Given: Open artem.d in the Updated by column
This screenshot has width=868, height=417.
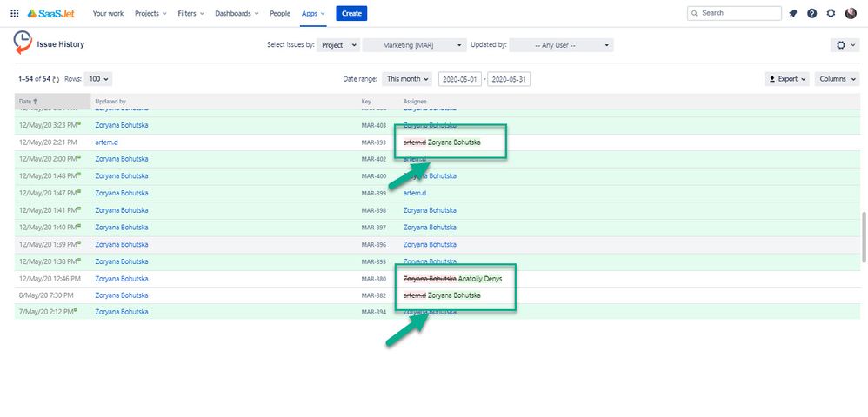Looking at the screenshot, I should pos(106,142).
